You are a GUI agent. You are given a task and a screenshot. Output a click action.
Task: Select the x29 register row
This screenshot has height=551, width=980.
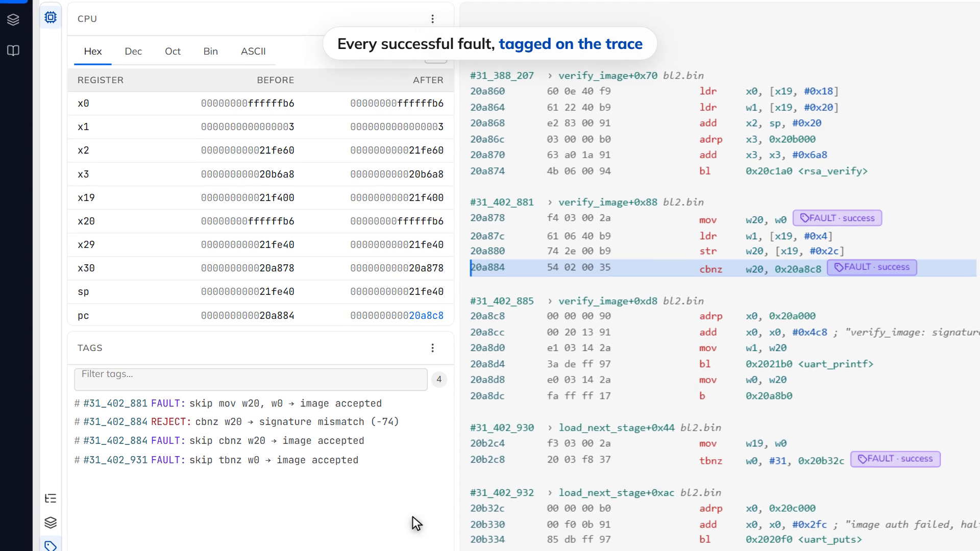pos(260,245)
